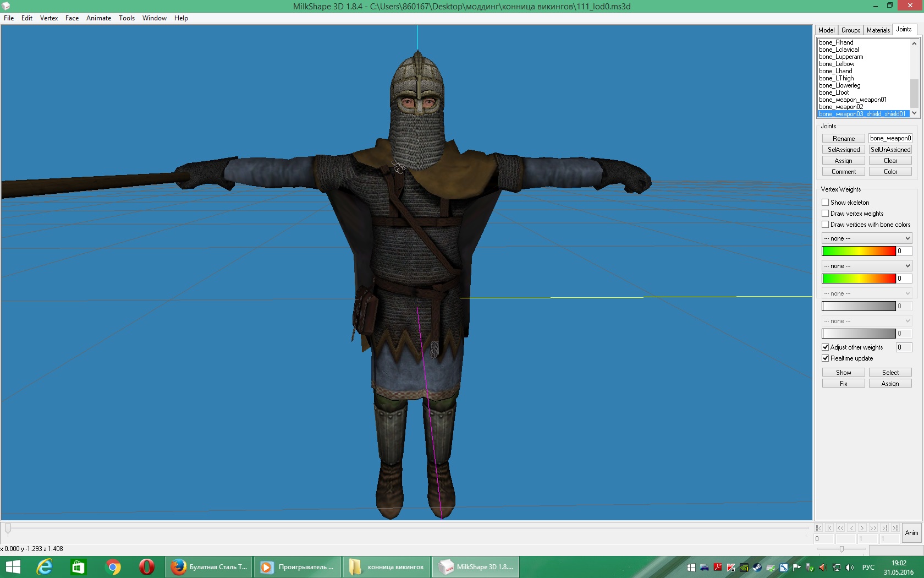Toggle the Anim mode button

[911, 533]
